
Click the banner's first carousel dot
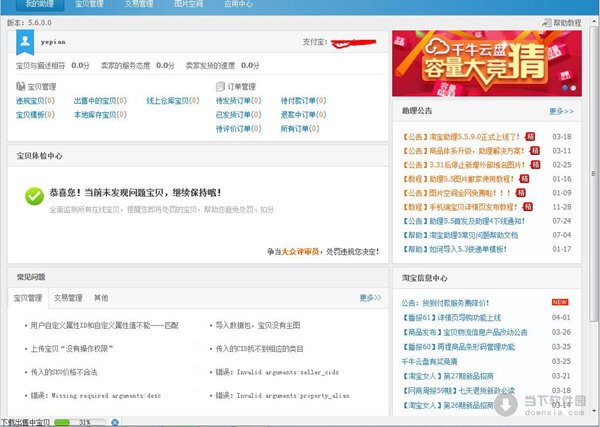click(565, 88)
